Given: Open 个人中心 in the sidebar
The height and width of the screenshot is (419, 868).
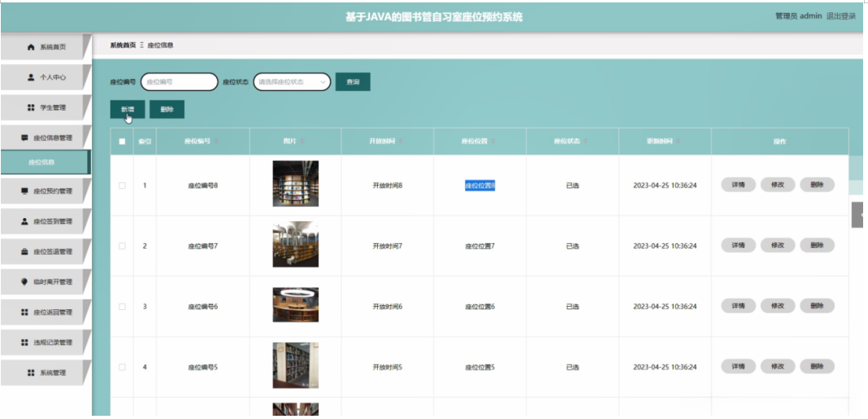Looking at the screenshot, I should coord(46,77).
